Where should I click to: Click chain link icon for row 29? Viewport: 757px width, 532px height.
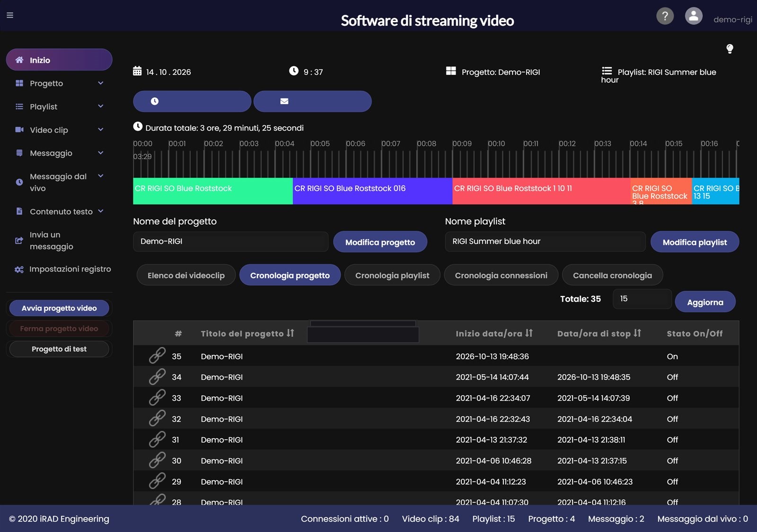[x=157, y=481]
